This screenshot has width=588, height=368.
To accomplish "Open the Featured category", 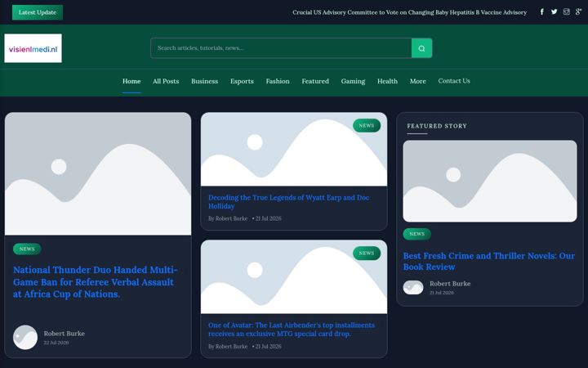I will click(x=315, y=81).
